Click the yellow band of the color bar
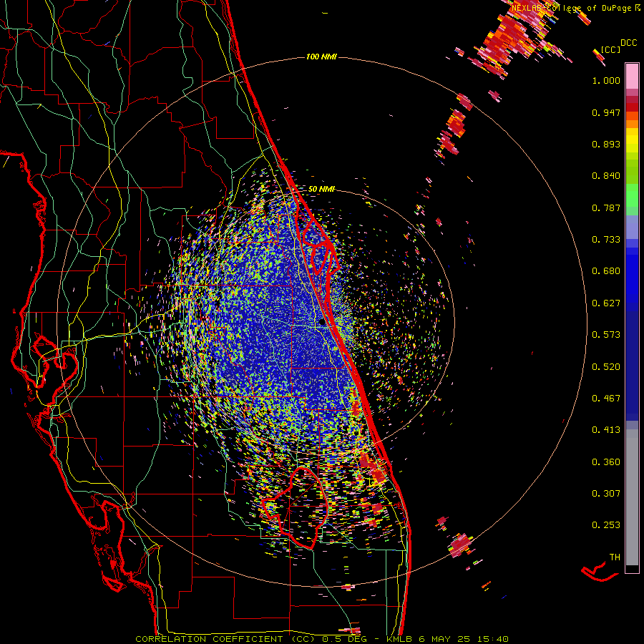 click(x=632, y=142)
